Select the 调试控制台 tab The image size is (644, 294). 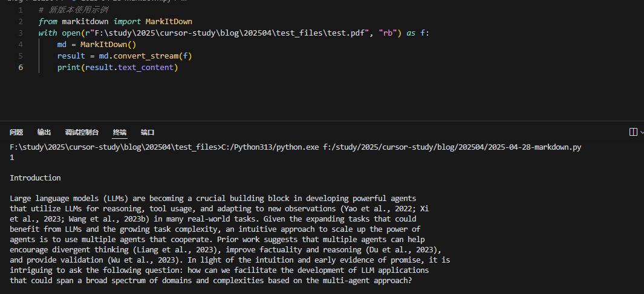click(82, 132)
